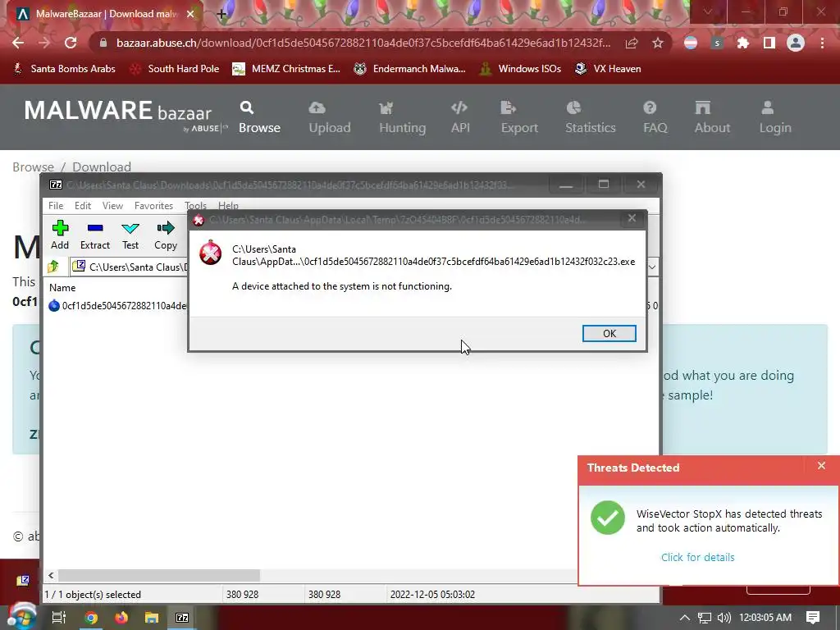The height and width of the screenshot is (630, 840).
Task: Click the MALWARE bazaar logo
Action: point(126,114)
